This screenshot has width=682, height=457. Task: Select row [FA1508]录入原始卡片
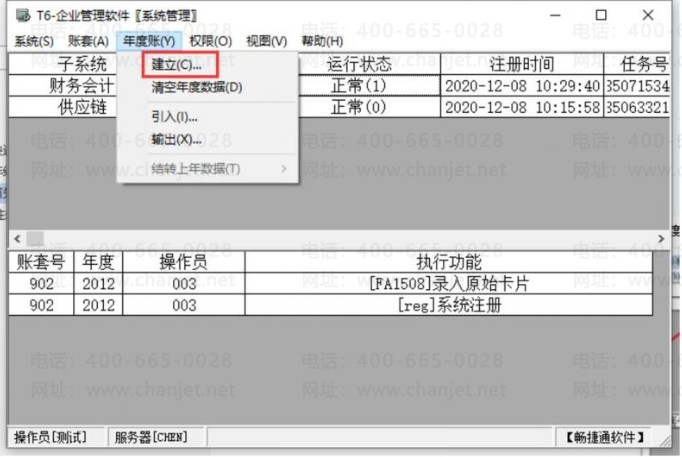tap(331, 284)
